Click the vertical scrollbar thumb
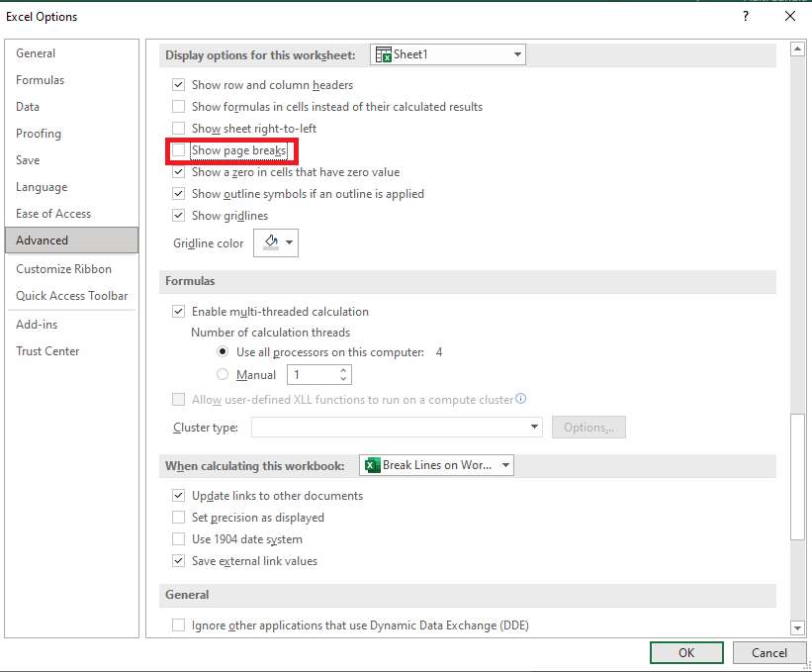 pyautogui.click(x=797, y=477)
